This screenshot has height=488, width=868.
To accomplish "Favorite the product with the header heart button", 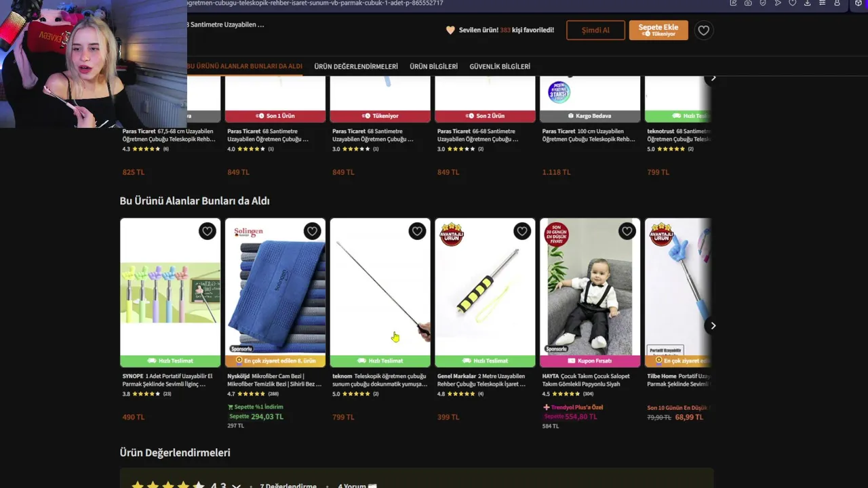I will pos(704,30).
